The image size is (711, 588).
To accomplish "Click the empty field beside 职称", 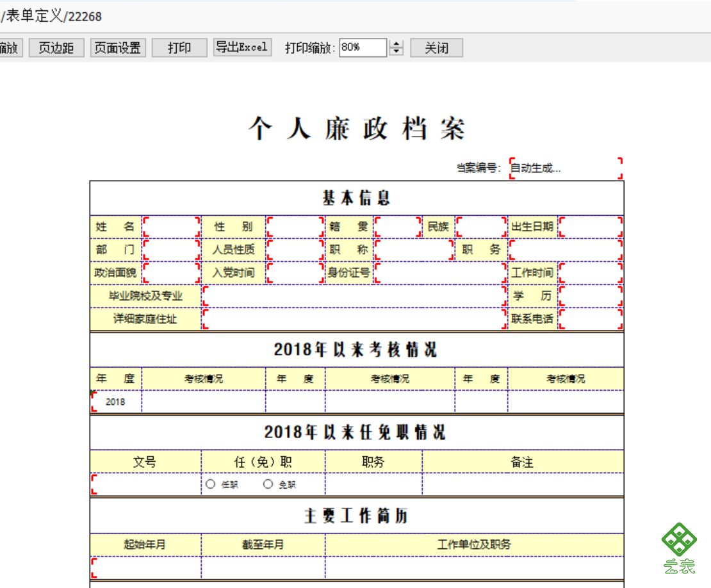I will [x=414, y=250].
